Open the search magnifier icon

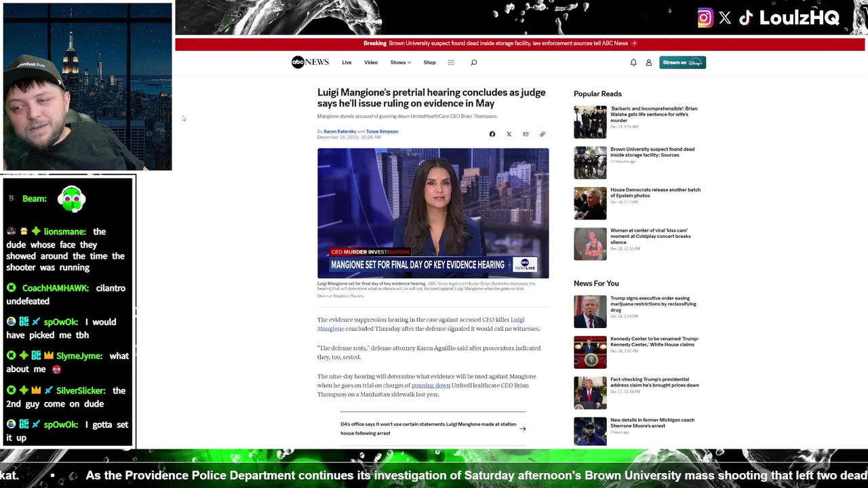[474, 62]
